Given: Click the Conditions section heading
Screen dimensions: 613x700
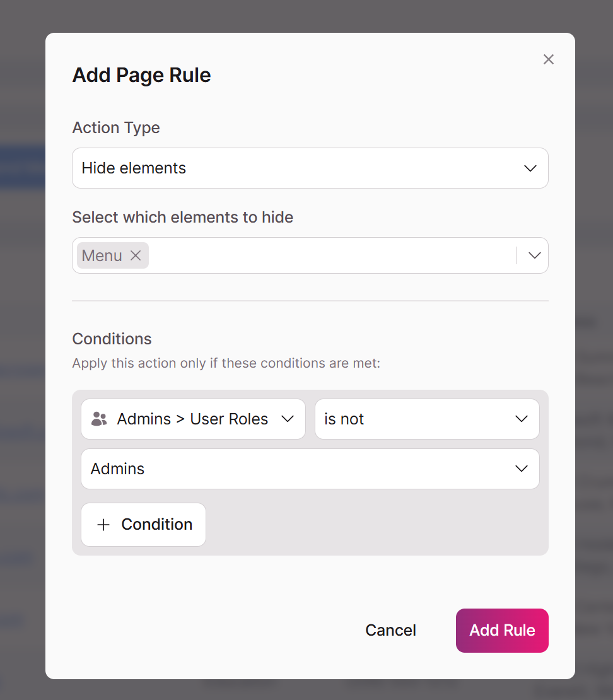Looking at the screenshot, I should pyautogui.click(x=112, y=339).
